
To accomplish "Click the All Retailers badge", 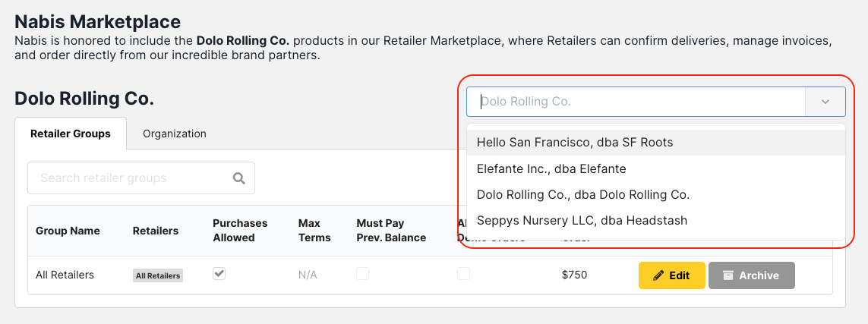I will point(158,275).
